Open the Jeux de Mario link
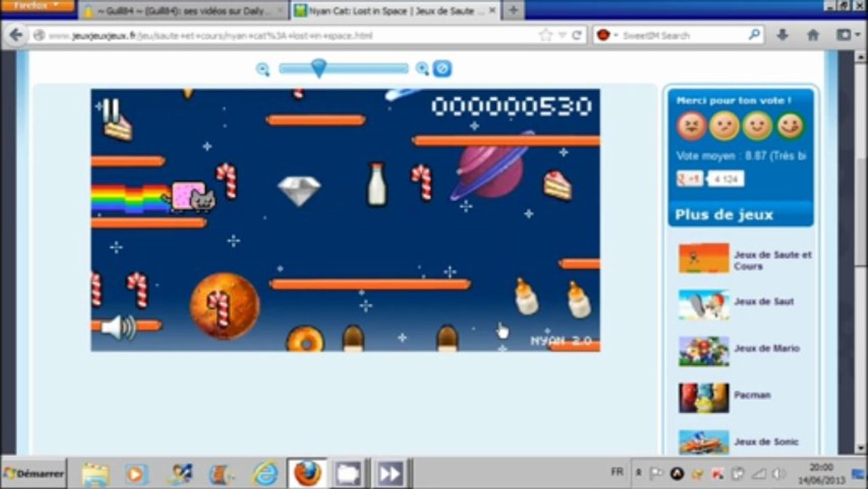 point(767,348)
